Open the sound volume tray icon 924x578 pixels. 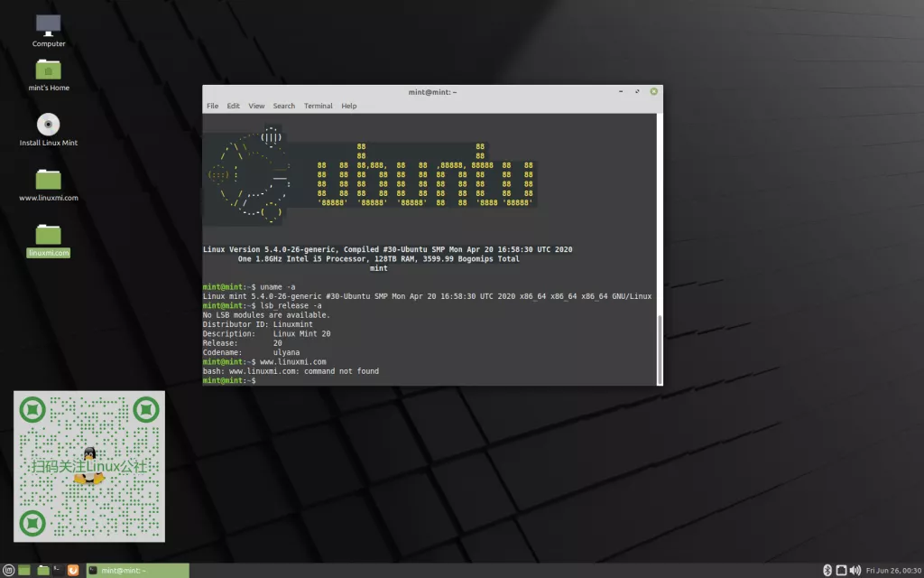pos(855,571)
